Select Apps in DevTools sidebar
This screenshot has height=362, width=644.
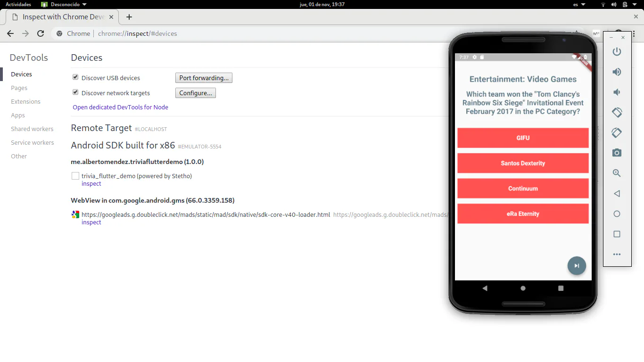(18, 115)
